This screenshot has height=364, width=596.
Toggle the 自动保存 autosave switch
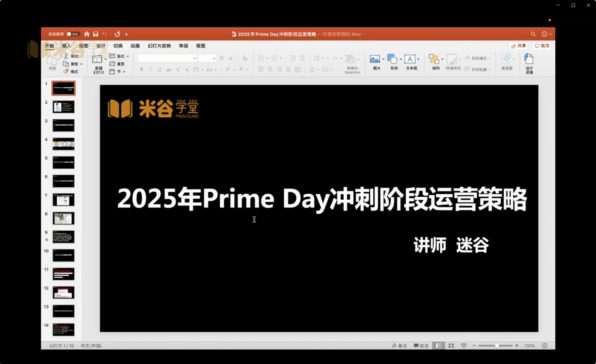(x=72, y=34)
